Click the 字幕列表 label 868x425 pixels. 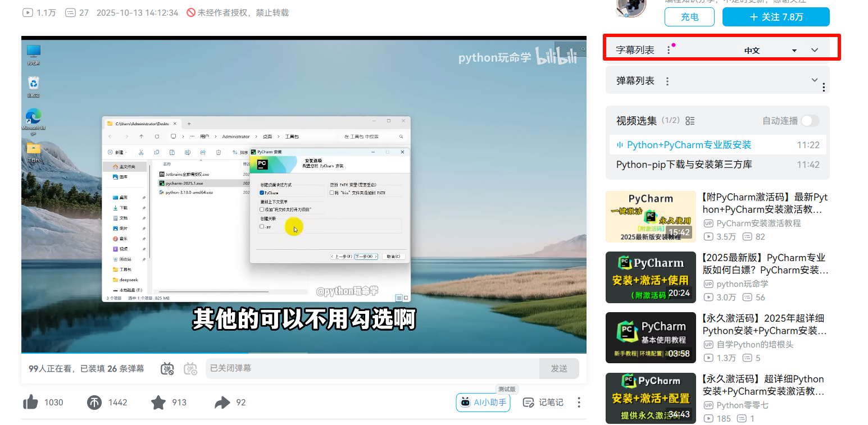pyautogui.click(x=635, y=50)
